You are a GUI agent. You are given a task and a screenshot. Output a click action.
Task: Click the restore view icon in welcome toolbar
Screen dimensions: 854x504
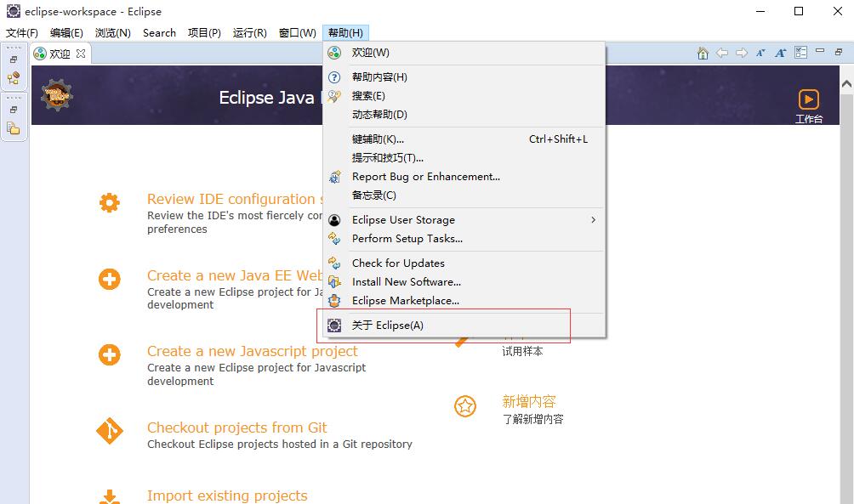pos(839,52)
